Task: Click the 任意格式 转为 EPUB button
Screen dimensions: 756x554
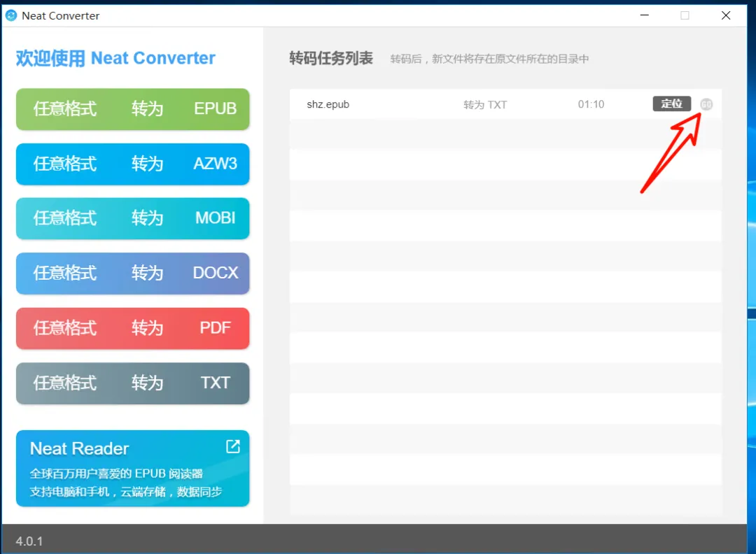Action: point(132,109)
